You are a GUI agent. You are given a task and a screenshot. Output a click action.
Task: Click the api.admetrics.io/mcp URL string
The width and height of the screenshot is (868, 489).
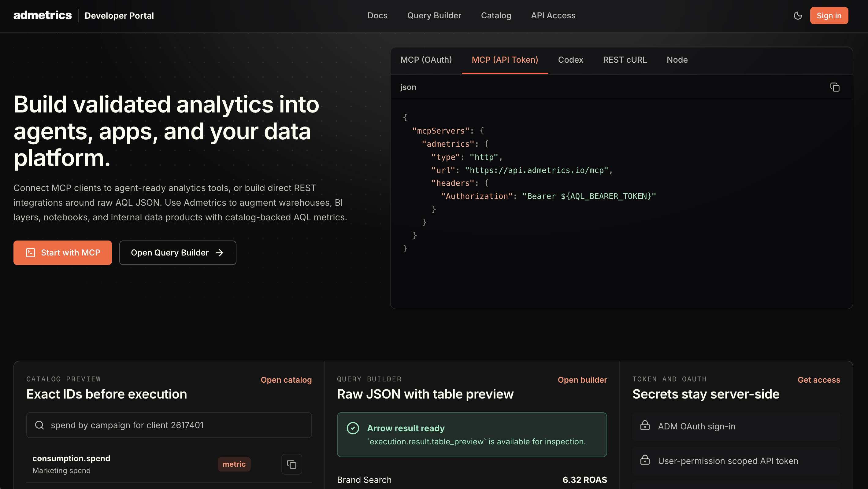click(537, 170)
